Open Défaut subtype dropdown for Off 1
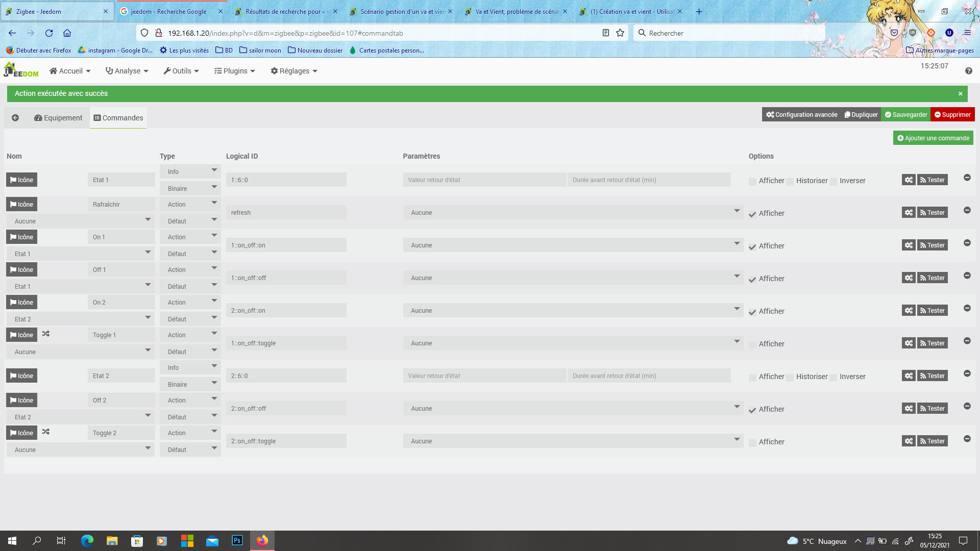 tap(190, 286)
